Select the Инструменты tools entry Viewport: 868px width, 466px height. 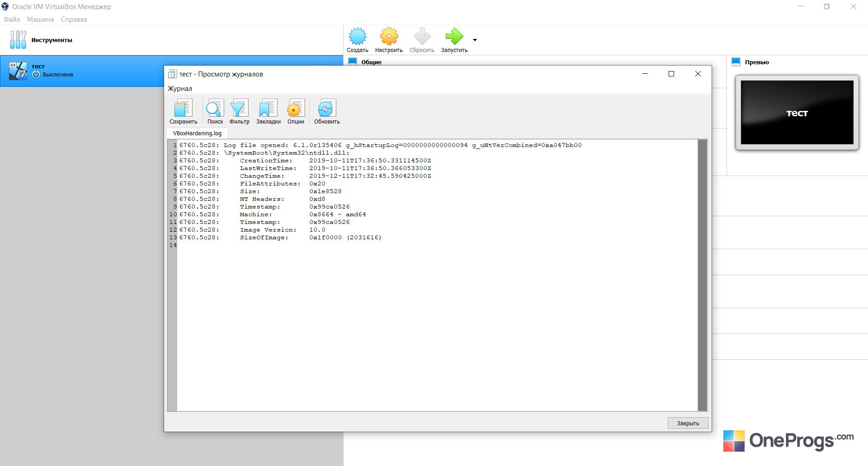click(172, 40)
